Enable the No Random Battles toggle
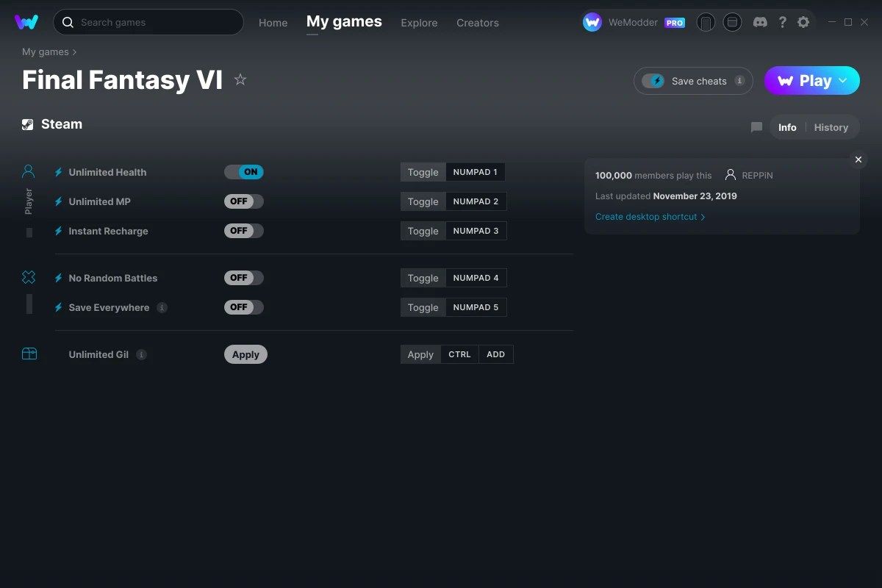The width and height of the screenshot is (882, 588). click(243, 278)
